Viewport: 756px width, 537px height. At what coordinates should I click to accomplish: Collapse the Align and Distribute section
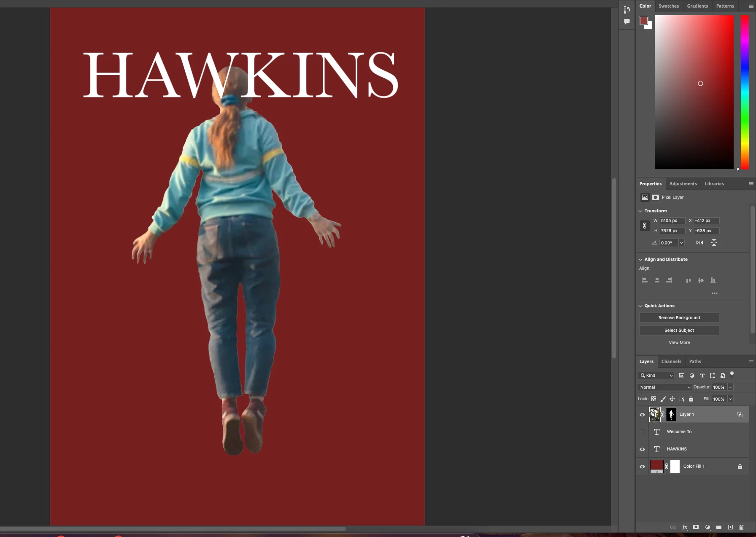[640, 260]
